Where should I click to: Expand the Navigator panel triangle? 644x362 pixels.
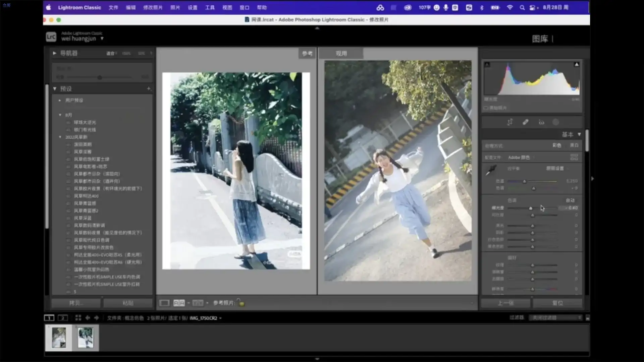54,53
